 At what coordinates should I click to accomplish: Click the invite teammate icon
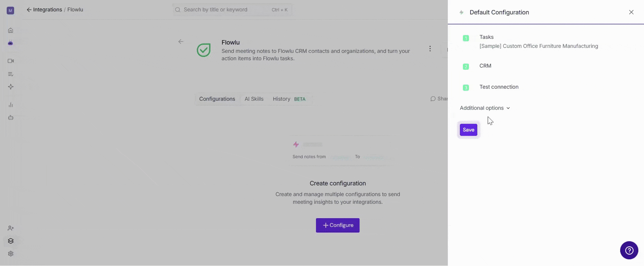(10, 228)
